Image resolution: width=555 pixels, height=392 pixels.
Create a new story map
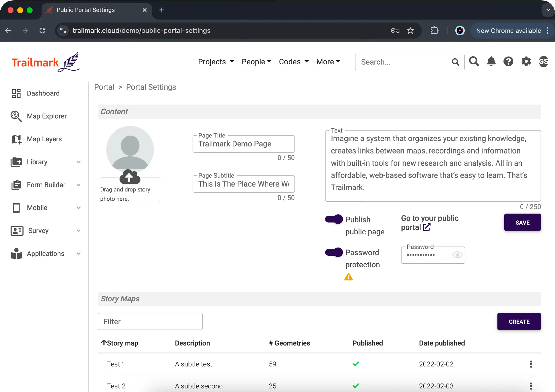[x=519, y=321]
